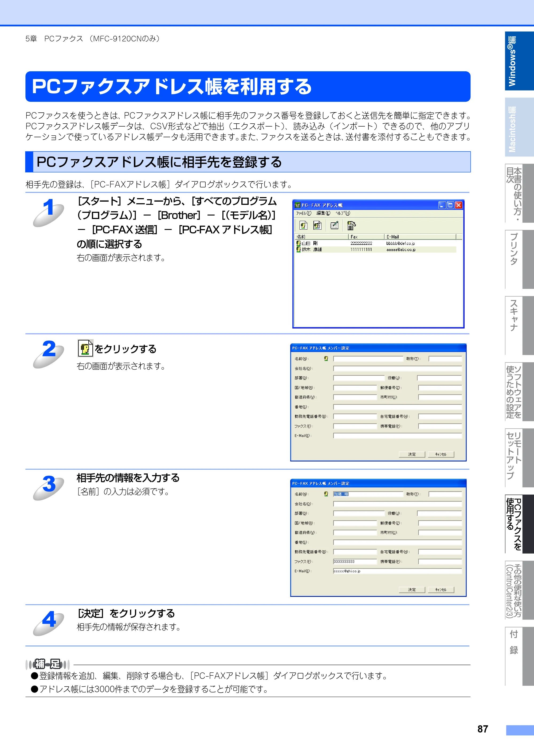Viewport: 534px width, 756px height.
Task: Close the PC-FAX address book window
Action: coord(459,205)
